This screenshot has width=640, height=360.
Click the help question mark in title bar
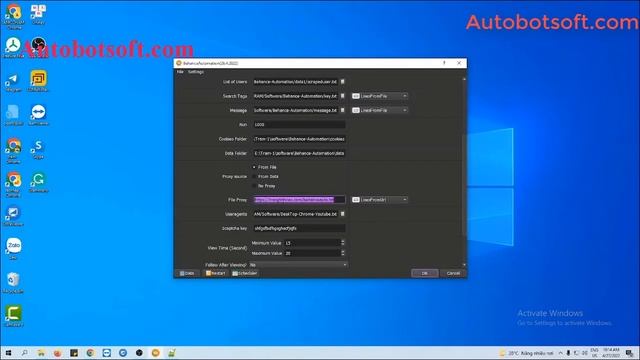tap(444, 63)
